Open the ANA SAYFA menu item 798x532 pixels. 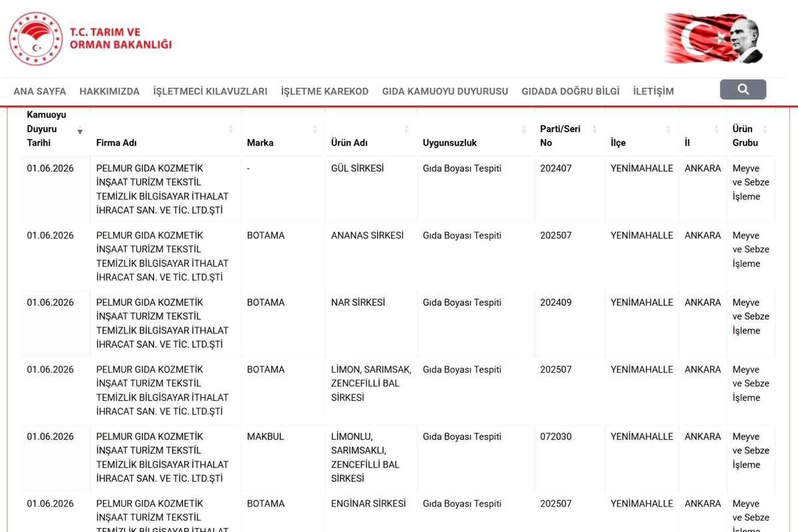pos(40,91)
